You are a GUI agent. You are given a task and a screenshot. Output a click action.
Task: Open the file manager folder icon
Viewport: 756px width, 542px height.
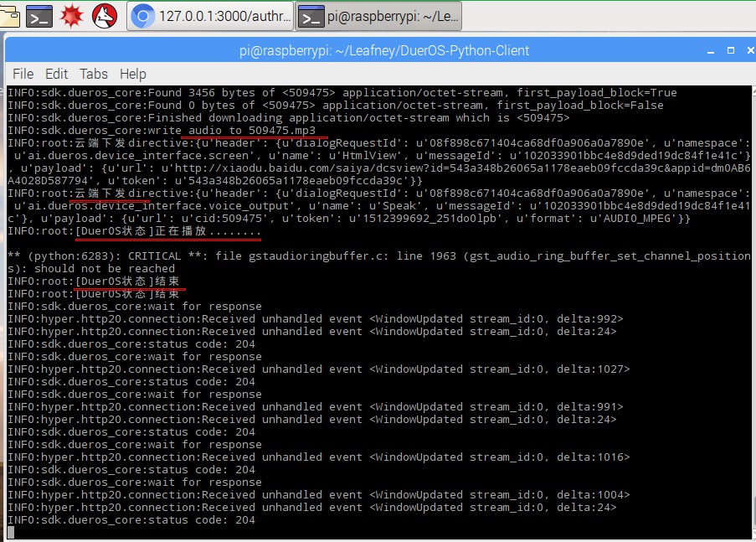click(10, 16)
